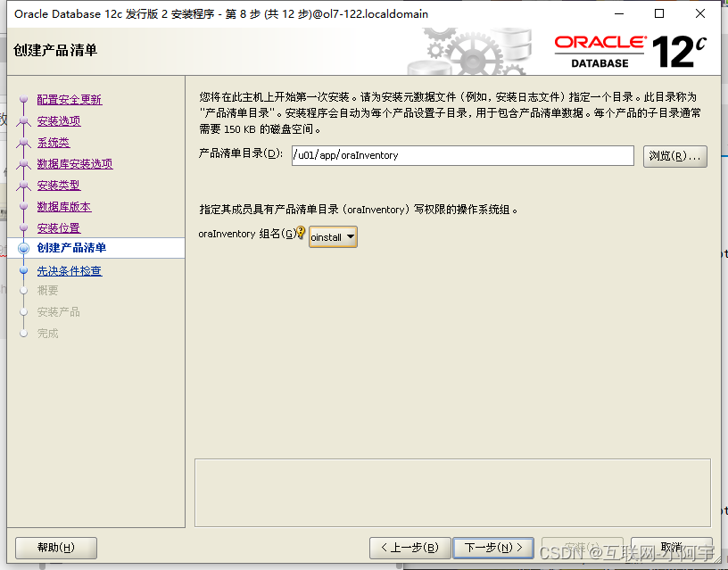Click the 产品清单目录 path input field
The height and width of the screenshot is (570, 728).
click(462, 155)
